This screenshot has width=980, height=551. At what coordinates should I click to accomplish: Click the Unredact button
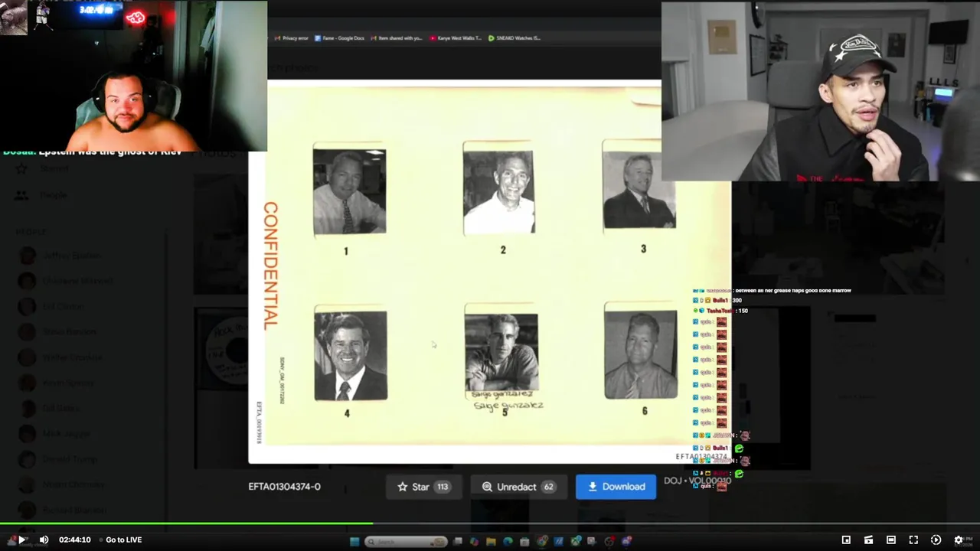click(x=518, y=487)
